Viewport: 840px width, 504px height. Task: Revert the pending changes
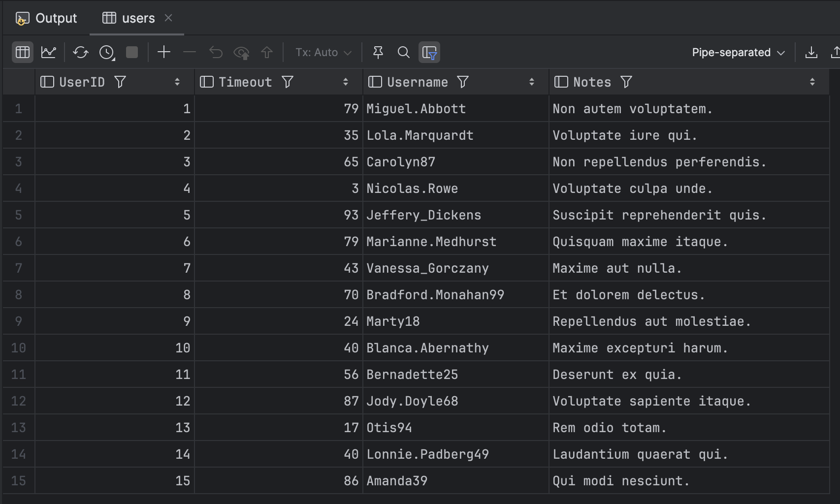coord(216,52)
